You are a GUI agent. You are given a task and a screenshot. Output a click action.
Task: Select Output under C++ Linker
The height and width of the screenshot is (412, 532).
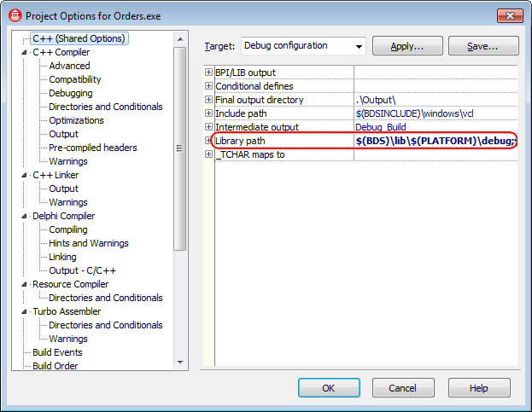[x=63, y=189]
